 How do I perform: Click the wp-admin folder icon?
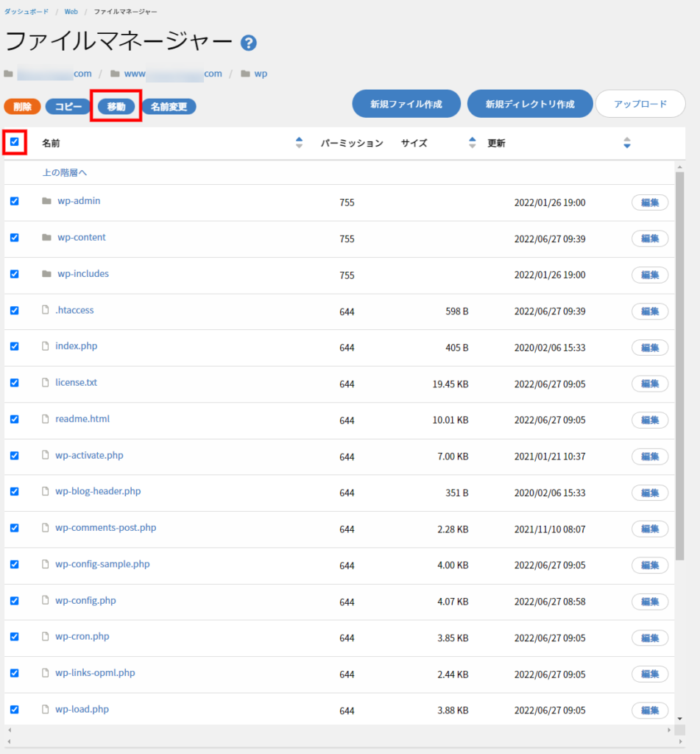46,201
